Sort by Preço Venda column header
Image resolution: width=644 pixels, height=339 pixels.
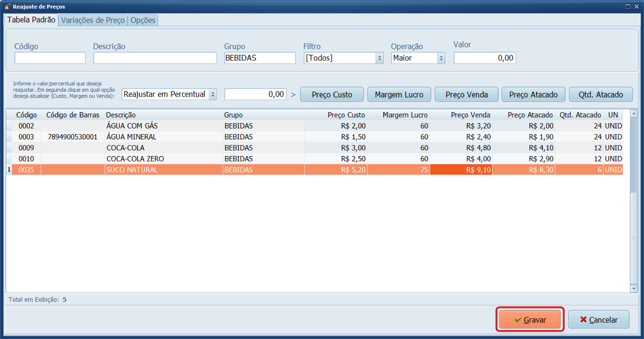click(x=470, y=115)
